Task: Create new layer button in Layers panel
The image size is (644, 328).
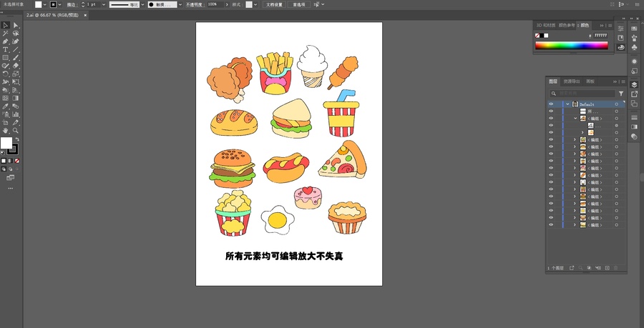Action: [x=607, y=268]
